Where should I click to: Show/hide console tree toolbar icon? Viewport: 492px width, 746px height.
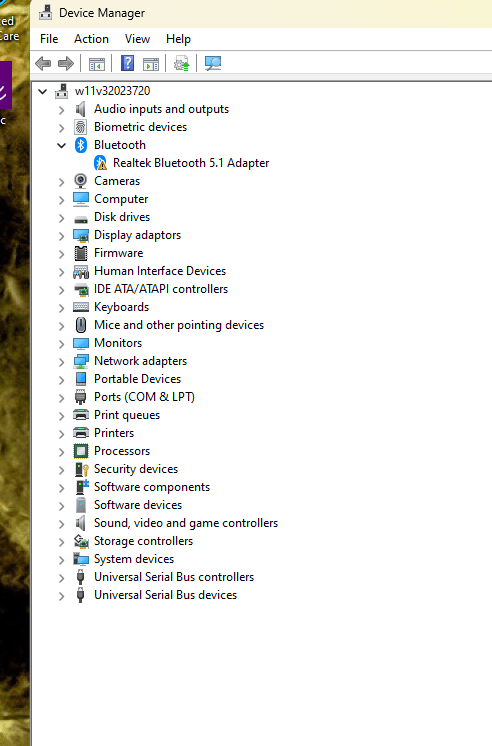click(x=97, y=63)
